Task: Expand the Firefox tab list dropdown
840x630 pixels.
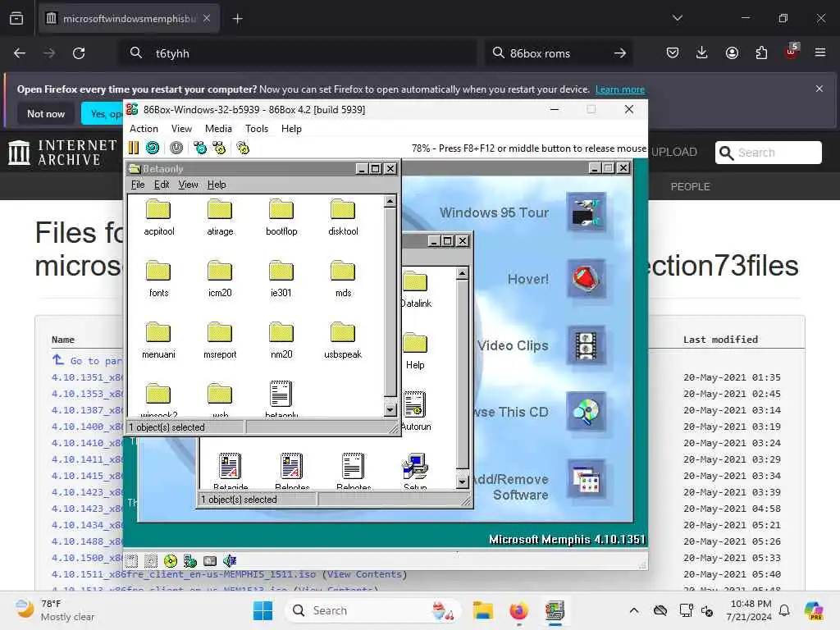Action: (678, 18)
